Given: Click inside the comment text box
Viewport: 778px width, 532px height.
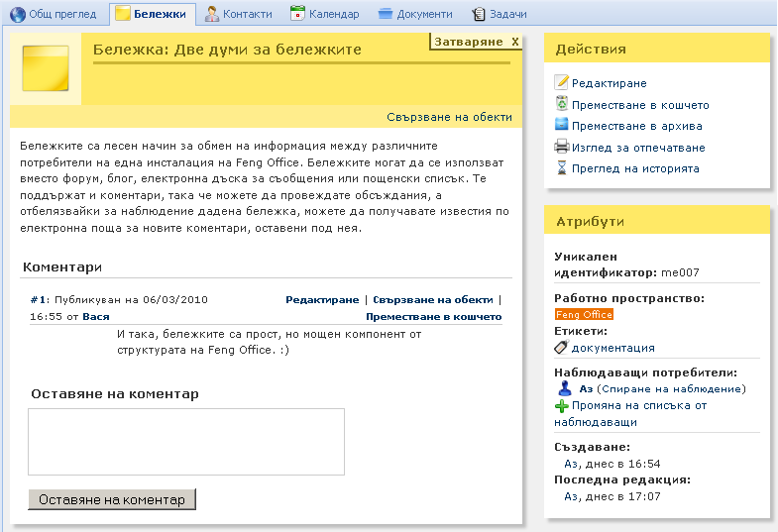Looking at the screenshot, I should point(186,441).
